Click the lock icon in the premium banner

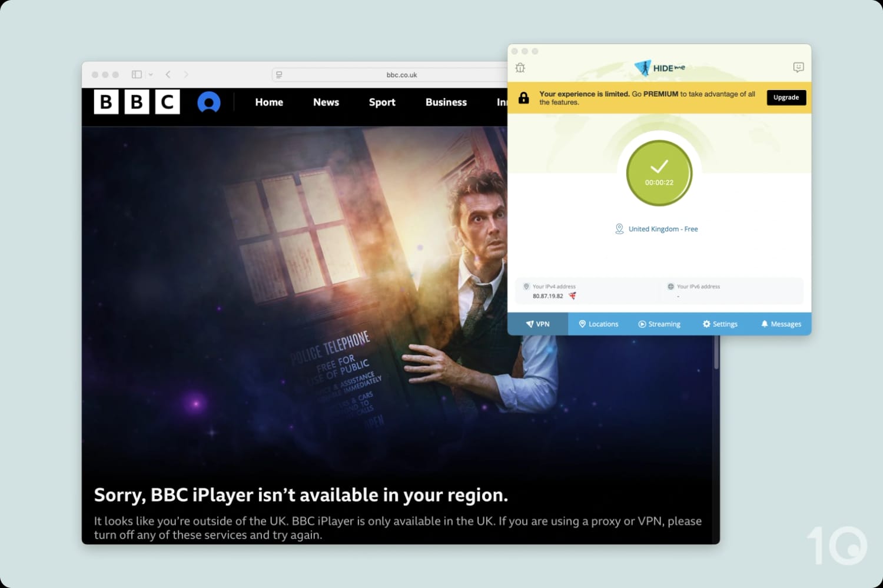[x=523, y=97]
